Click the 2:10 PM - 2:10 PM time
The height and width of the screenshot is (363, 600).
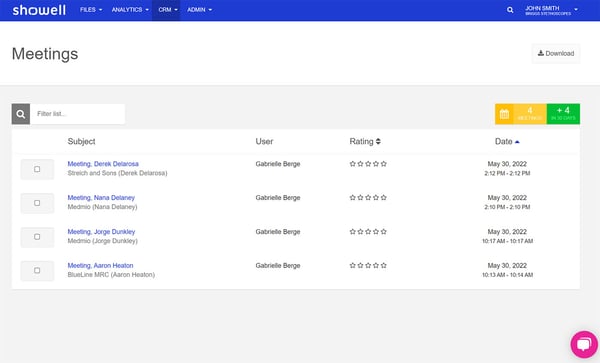[x=507, y=207]
